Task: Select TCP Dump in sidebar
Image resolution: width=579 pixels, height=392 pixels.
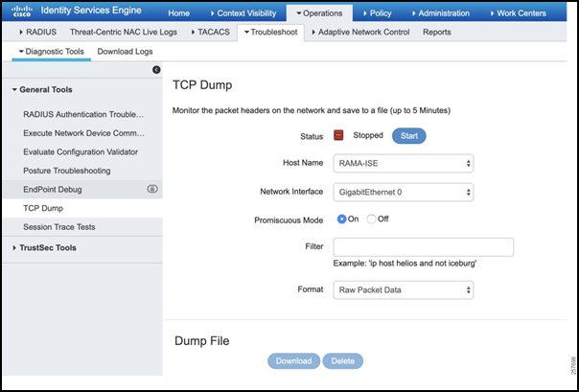Action: click(x=43, y=208)
